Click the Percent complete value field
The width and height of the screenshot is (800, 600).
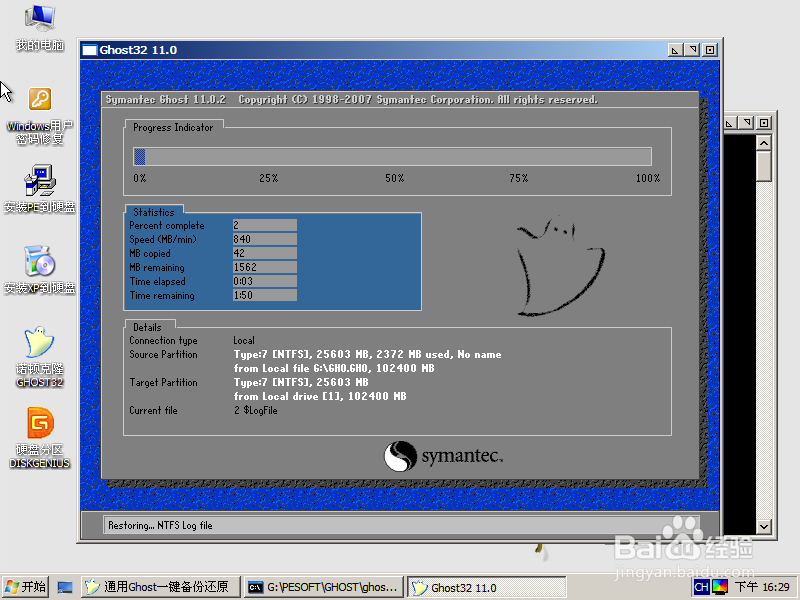[x=265, y=225]
